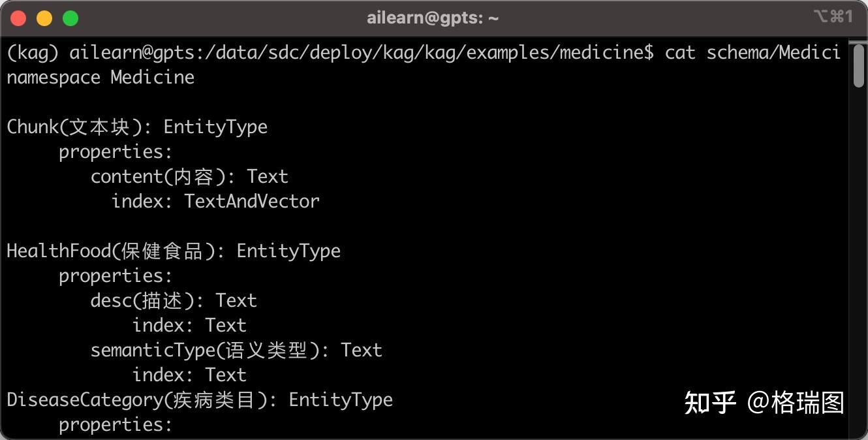
Task: Click the schema/Medici filename in command
Action: (777, 52)
